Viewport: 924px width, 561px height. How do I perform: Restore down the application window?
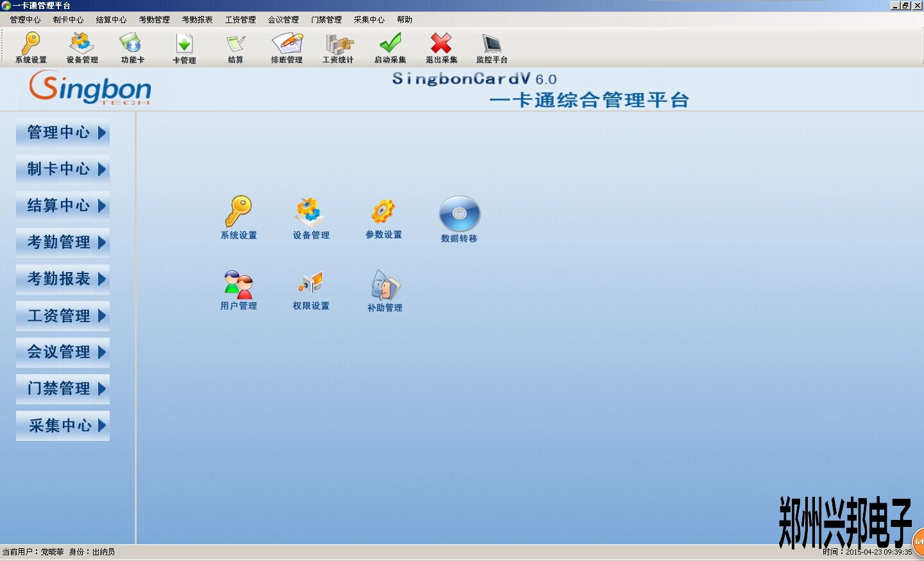(905, 6)
